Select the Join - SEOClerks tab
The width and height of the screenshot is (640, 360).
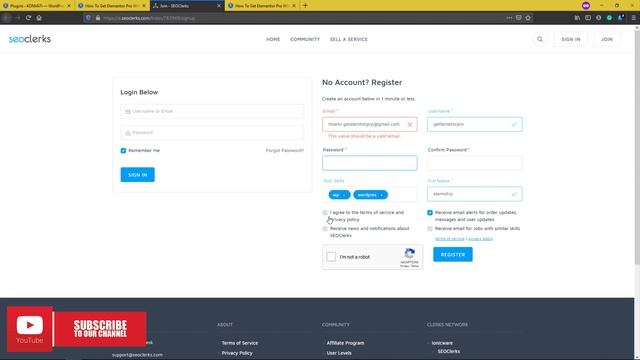187,6
